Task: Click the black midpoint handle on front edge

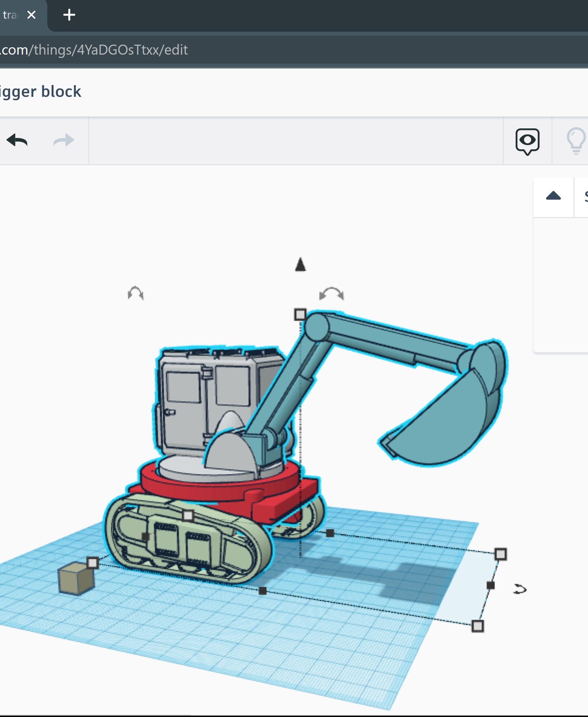Action: tap(262, 591)
